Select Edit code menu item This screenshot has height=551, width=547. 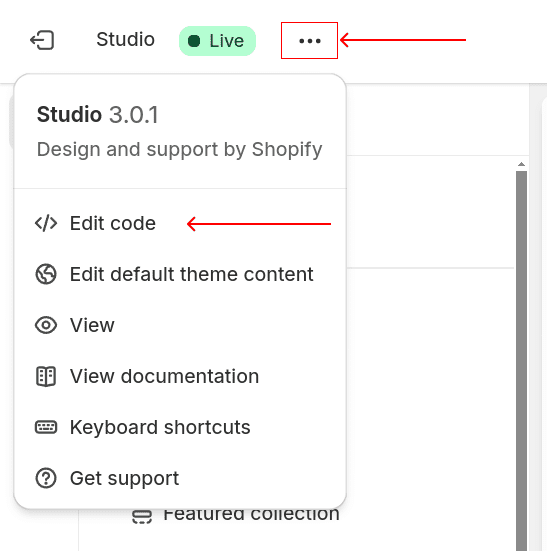(x=180, y=223)
